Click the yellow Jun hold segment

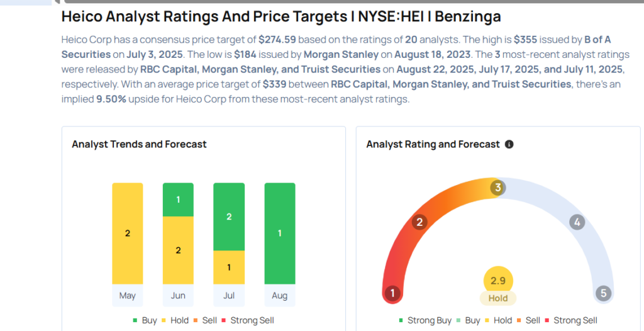[178, 250]
